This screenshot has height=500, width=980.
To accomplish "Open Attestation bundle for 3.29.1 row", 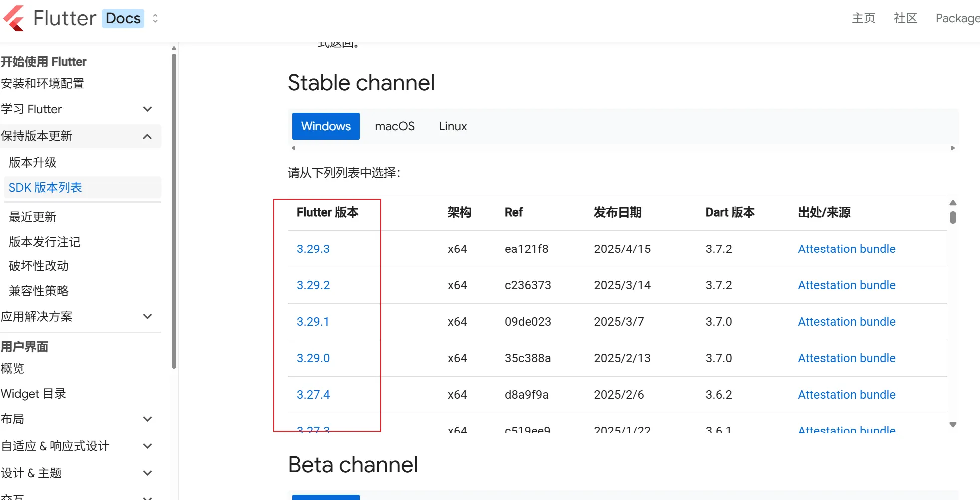I will click(x=847, y=321).
